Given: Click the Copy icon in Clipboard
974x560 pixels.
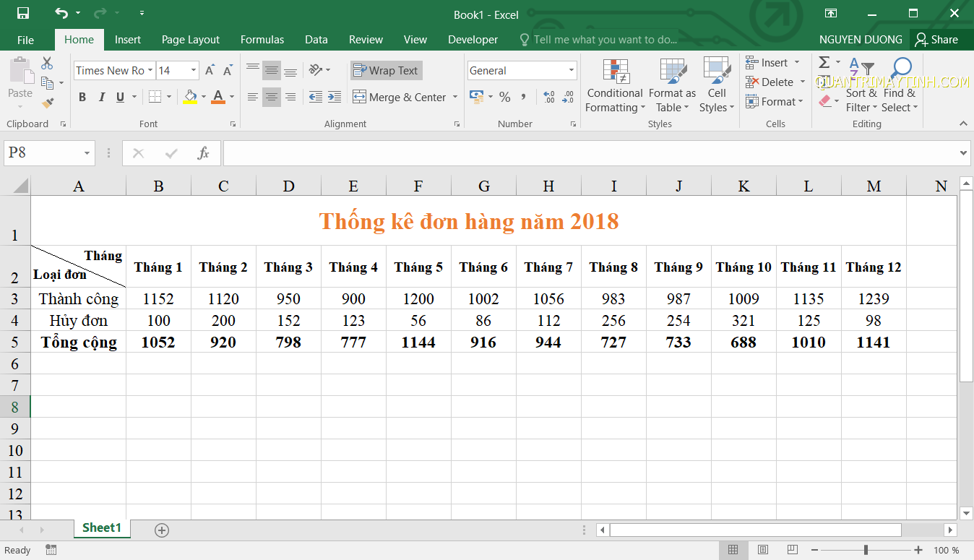Looking at the screenshot, I should pos(47,83).
